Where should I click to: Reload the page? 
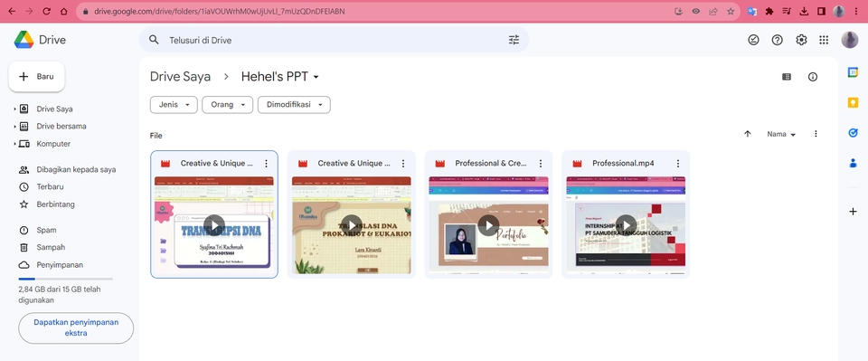[46, 11]
